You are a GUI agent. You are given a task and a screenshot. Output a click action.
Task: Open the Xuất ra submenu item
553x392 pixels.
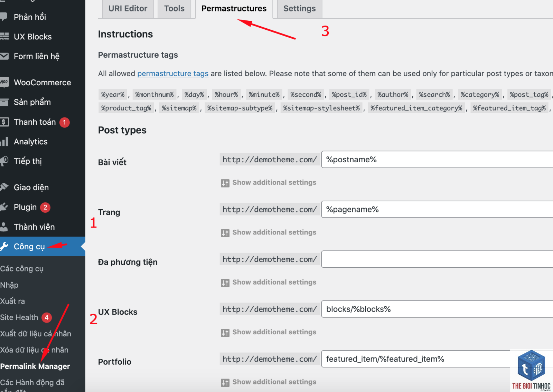(12, 301)
